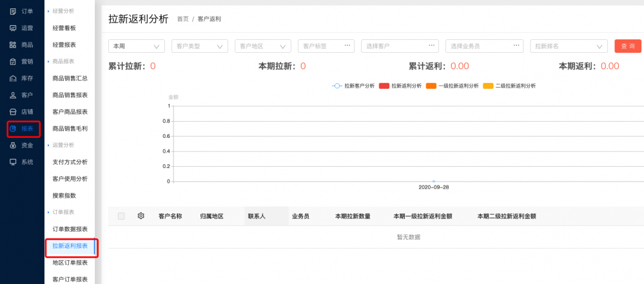644x284 pixels.
Task: Open 客户订单报表 menu item
Action: point(70,279)
